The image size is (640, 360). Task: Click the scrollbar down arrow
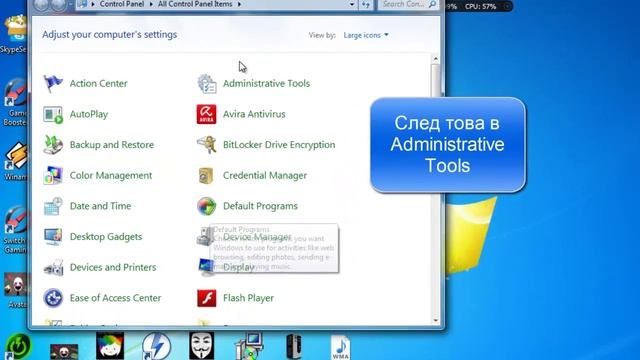[x=436, y=320]
